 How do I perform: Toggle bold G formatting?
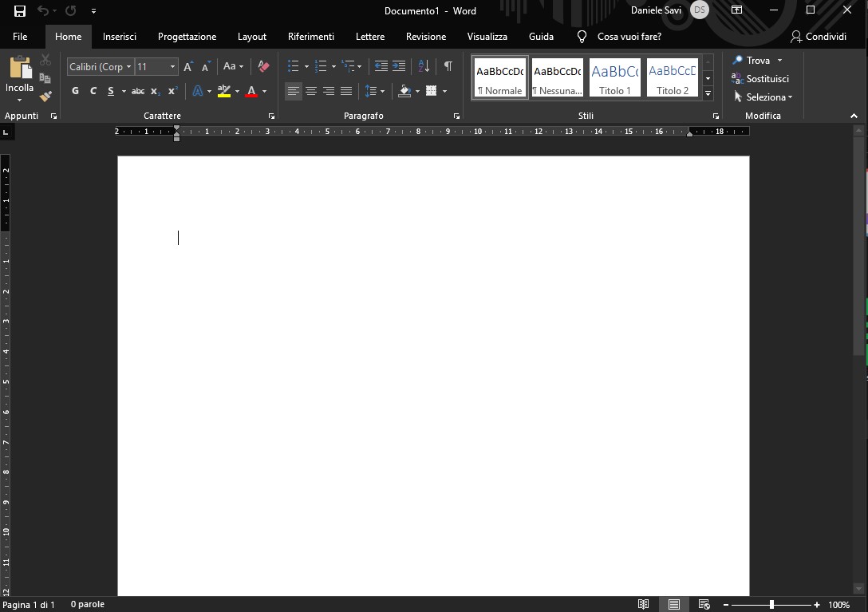pos(75,91)
